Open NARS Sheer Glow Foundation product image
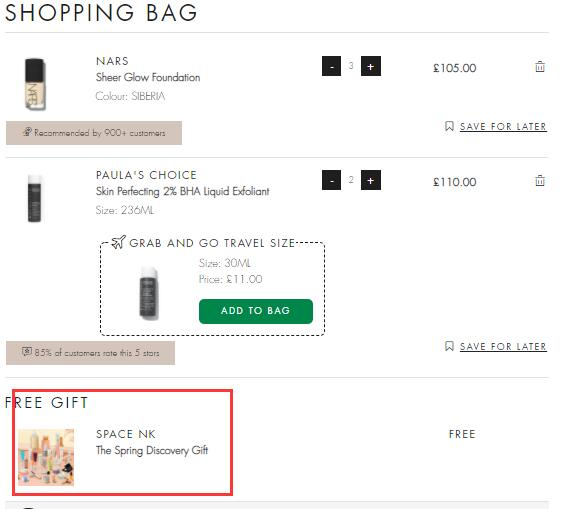This screenshot has width=562, height=509. [x=35, y=84]
